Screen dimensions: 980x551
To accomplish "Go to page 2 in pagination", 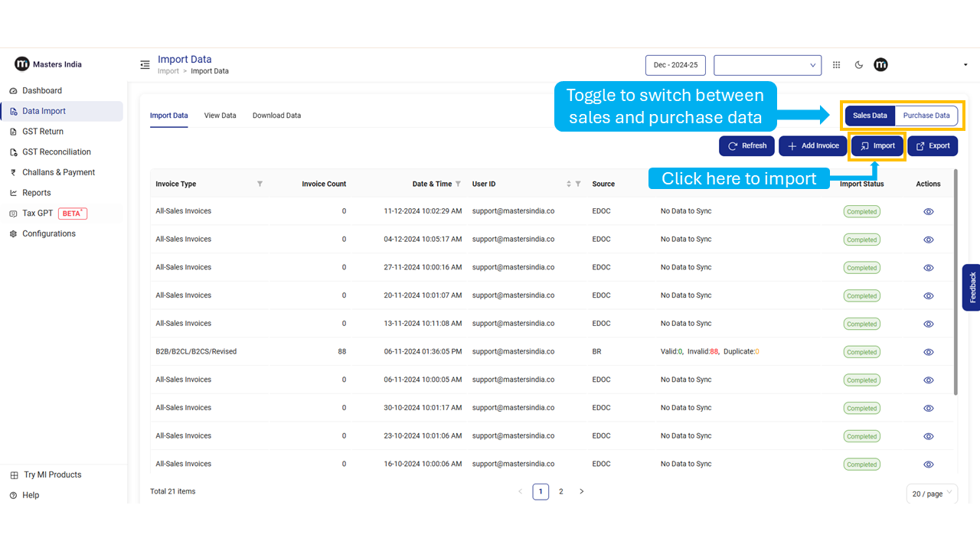I will (560, 491).
